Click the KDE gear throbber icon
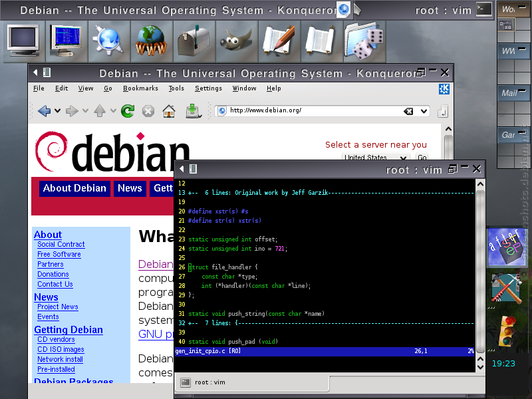Viewport: 532px width, 399px height. pyautogui.click(x=444, y=89)
